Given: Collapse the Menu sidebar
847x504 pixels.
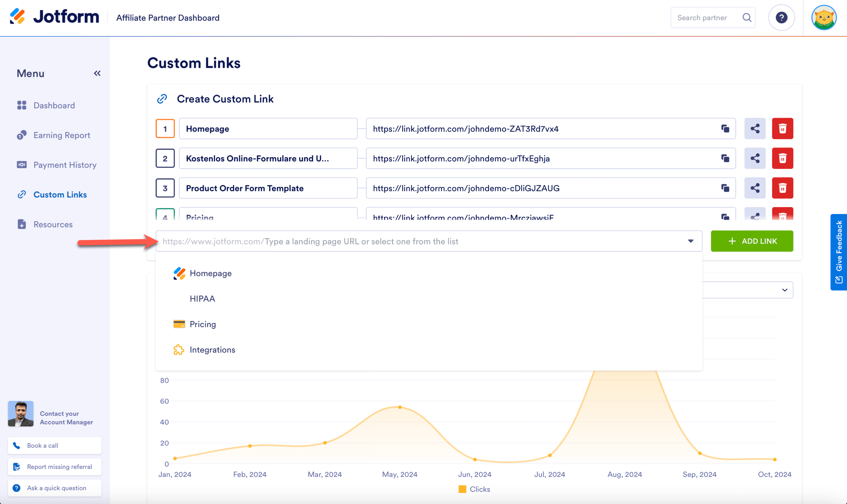Looking at the screenshot, I should pos(97,73).
